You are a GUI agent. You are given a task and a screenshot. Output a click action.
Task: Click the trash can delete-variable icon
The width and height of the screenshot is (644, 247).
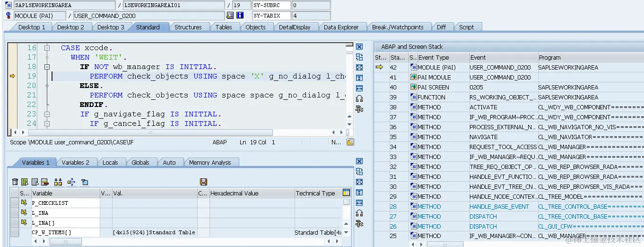(15, 182)
